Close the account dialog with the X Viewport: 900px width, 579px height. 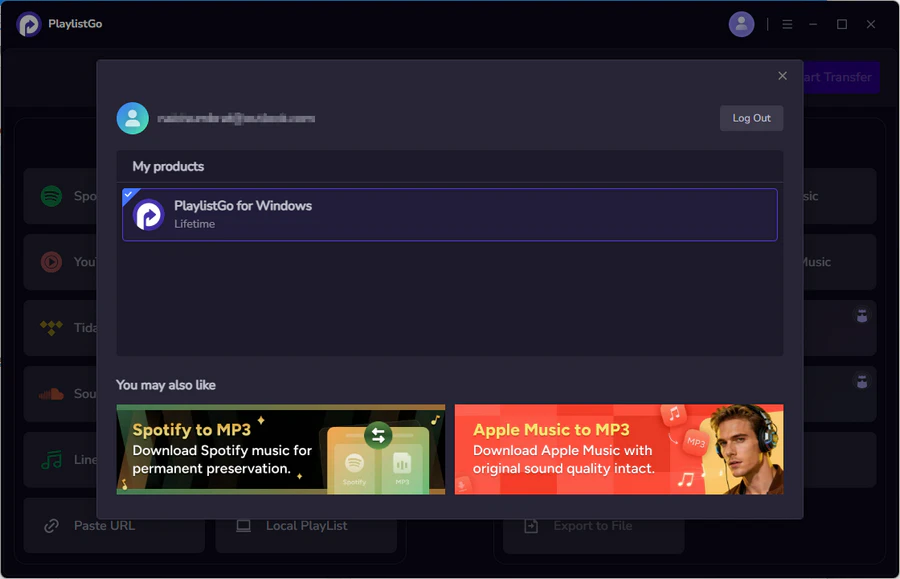782,76
